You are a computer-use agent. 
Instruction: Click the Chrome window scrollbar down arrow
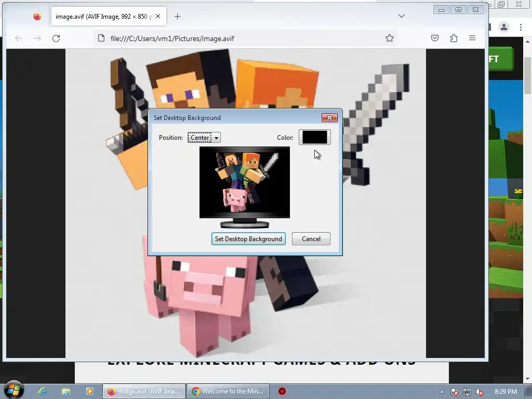[x=528, y=379]
